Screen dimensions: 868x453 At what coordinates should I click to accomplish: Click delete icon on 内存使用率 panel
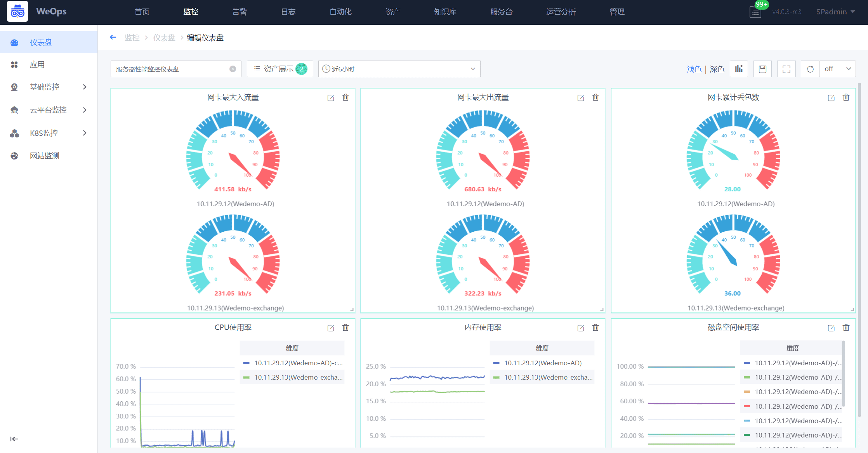click(596, 327)
